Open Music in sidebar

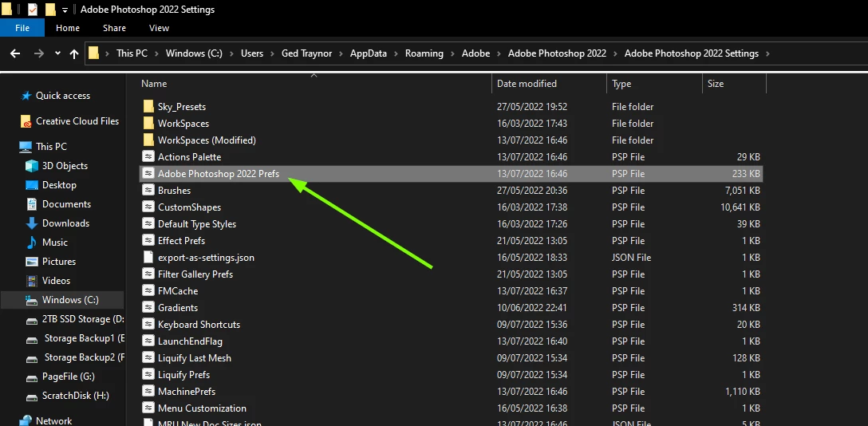pyautogui.click(x=55, y=243)
